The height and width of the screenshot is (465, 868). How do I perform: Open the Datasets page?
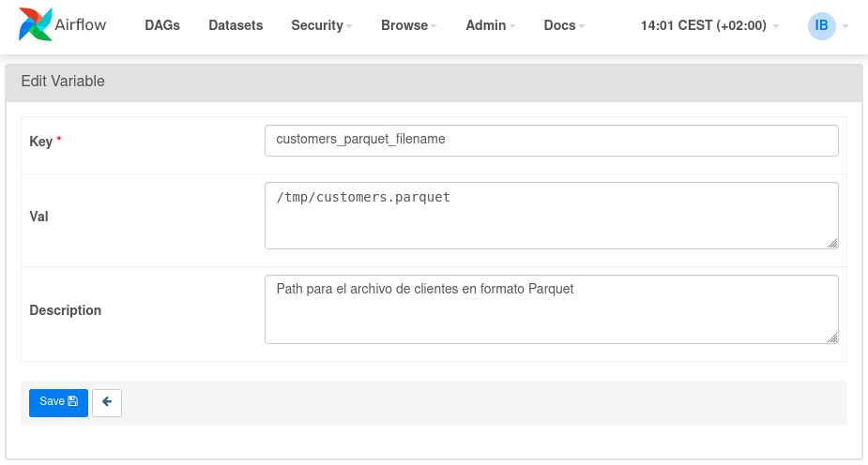click(x=236, y=25)
